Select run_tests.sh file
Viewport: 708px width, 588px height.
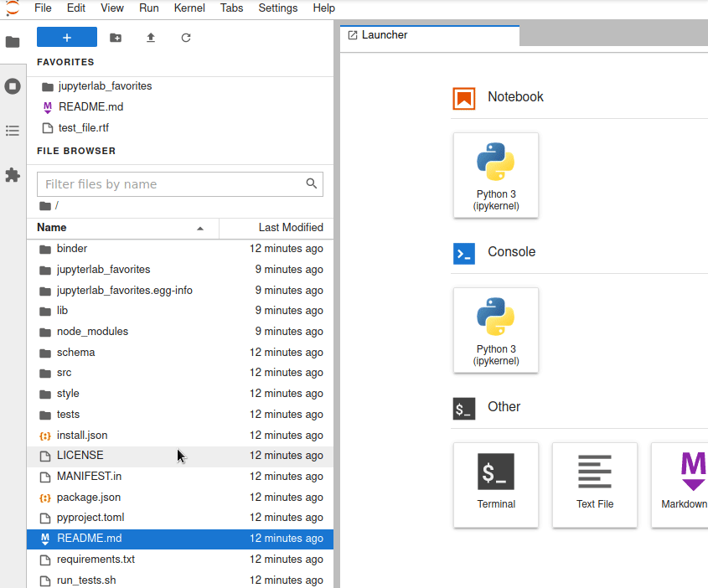pos(179,580)
